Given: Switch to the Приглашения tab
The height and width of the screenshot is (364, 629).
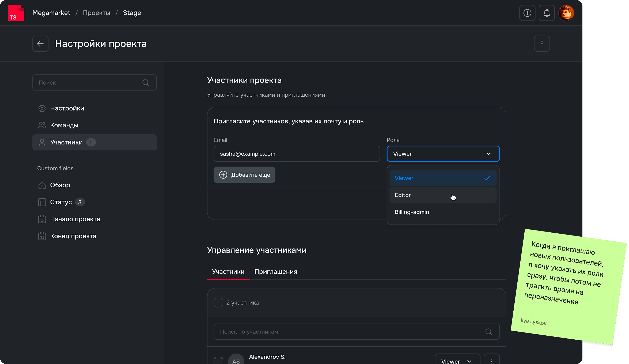Looking at the screenshot, I should tap(276, 272).
